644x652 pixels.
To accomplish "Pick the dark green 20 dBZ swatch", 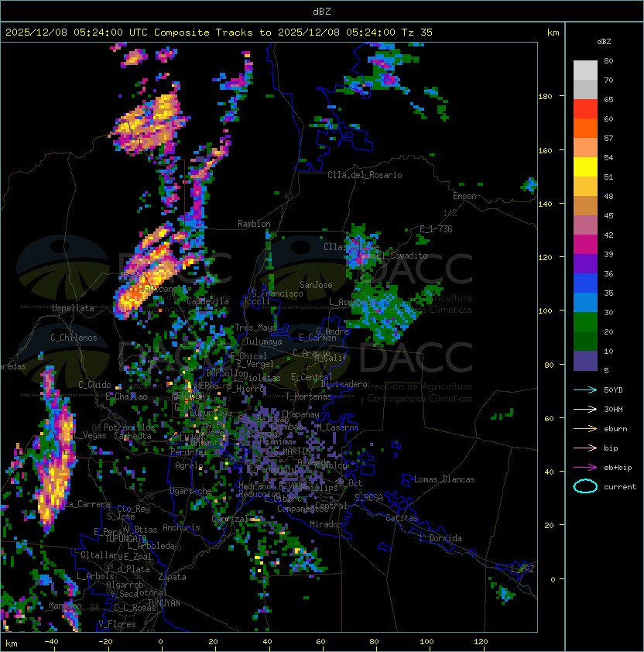I will [585, 341].
